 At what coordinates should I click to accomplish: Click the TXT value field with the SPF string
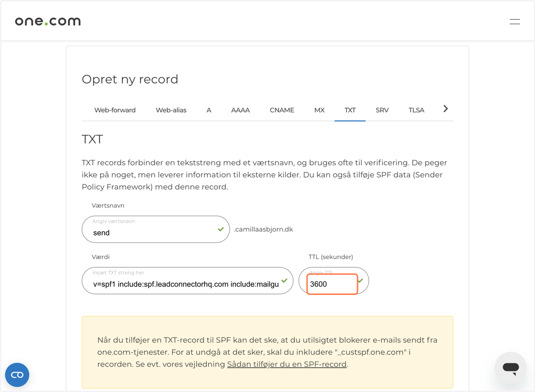188,281
